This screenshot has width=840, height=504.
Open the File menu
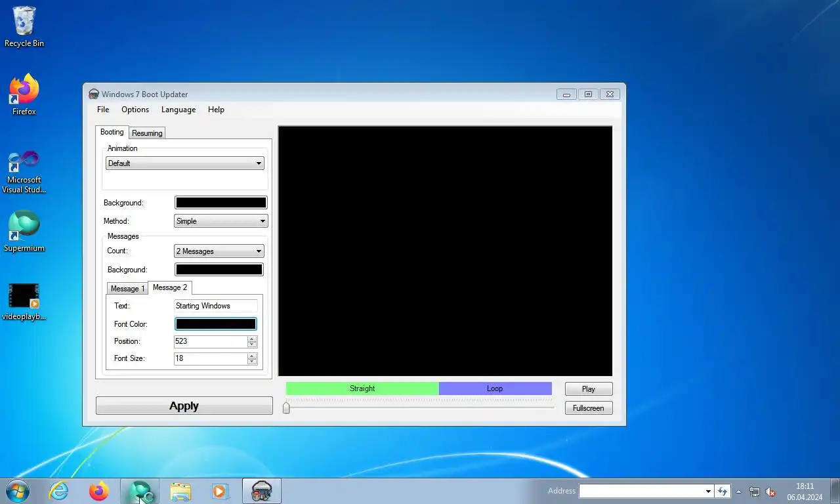103,110
